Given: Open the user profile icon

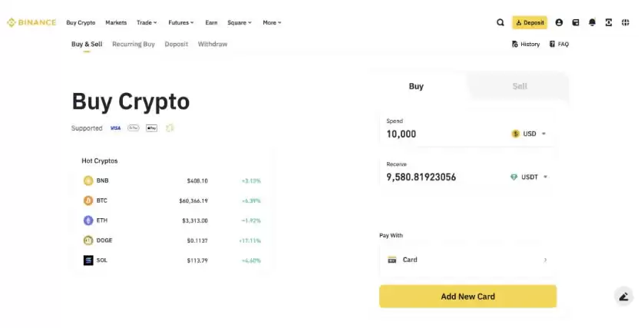Looking at the screenshot, I should (559, 22).
